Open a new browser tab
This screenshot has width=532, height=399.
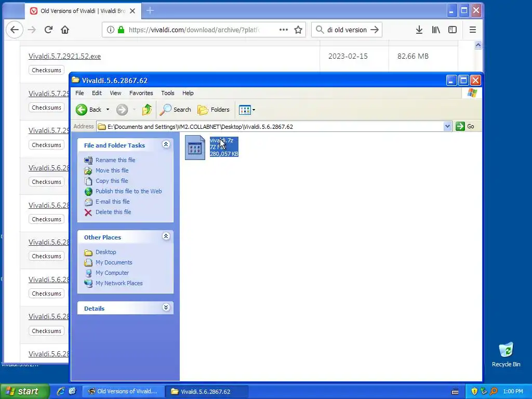tap(150, 11)
